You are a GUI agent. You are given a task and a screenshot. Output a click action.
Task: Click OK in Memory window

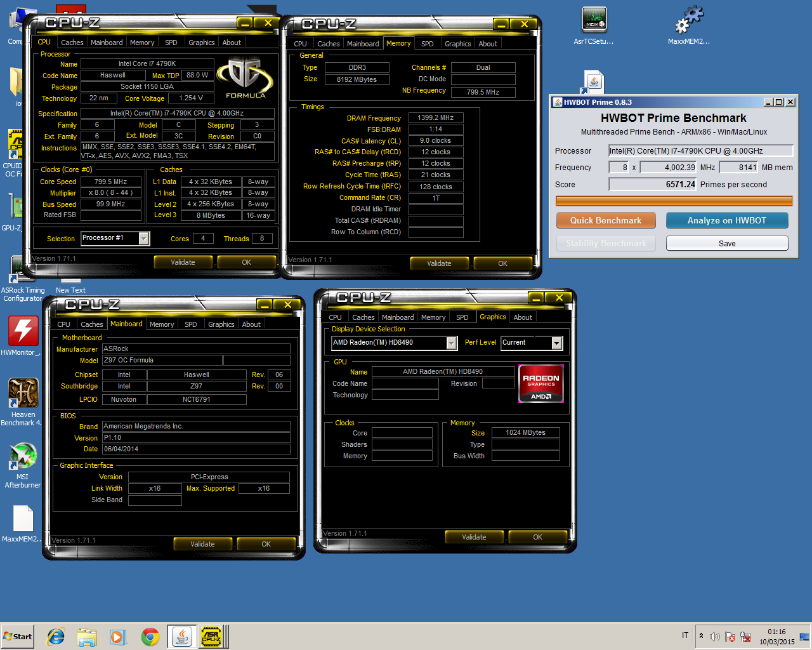[x=502, y=263]
